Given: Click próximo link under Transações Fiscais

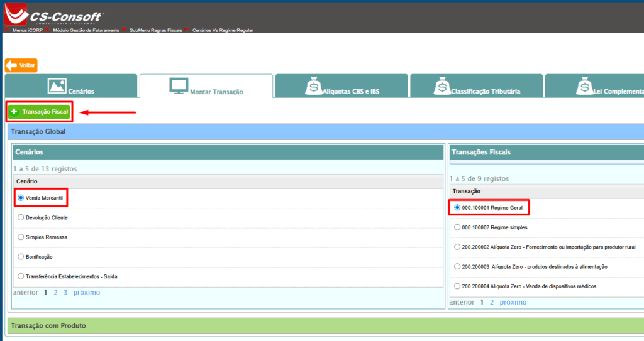Looking at the screenshot, I should point(513,302).
